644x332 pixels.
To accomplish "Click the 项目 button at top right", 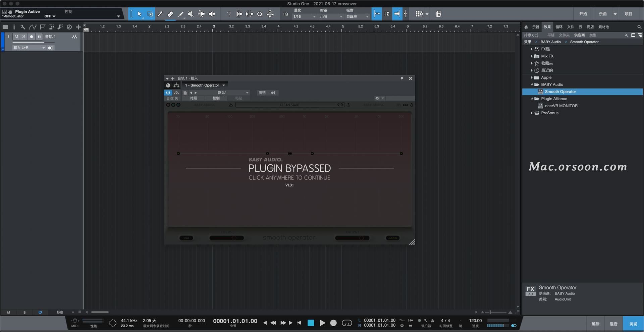I will [x=629, y=14].
